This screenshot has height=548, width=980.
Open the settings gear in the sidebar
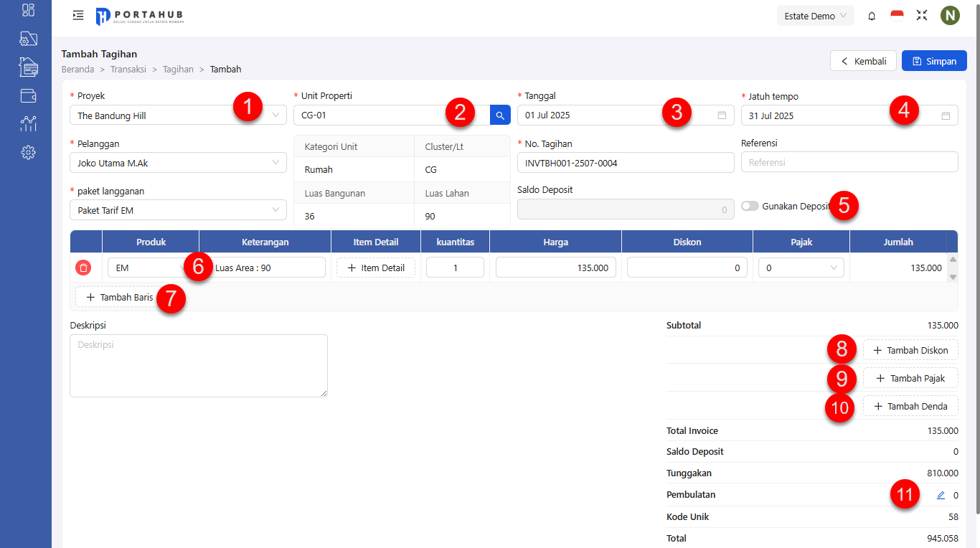pyautogui.click(x=27, y=152)
